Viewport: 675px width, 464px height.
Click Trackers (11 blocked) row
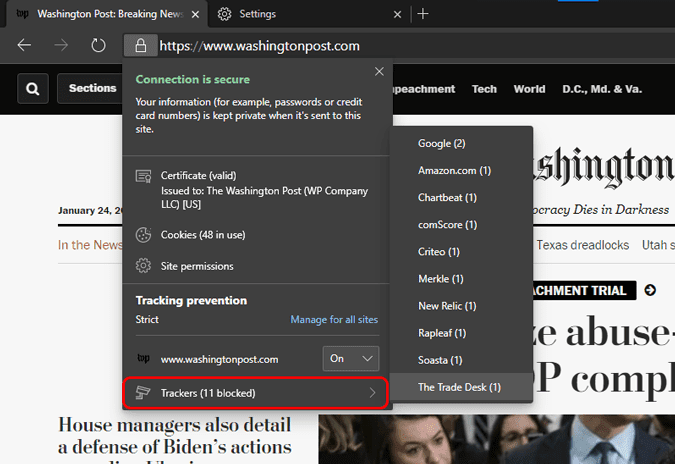[x=256, y=393]
